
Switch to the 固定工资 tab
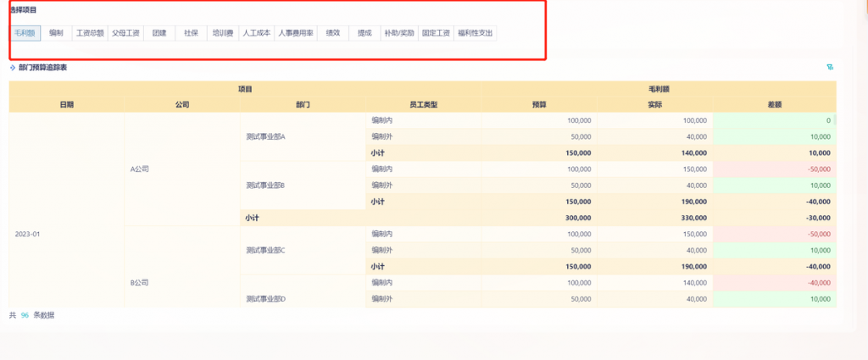[x=436, y=33]
